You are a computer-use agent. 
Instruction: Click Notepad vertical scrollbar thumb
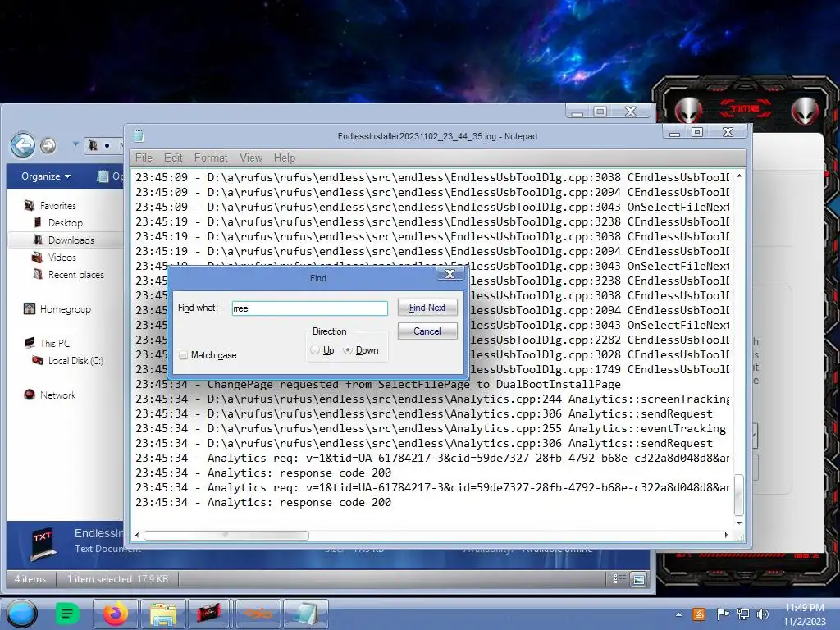click(739, 495)
